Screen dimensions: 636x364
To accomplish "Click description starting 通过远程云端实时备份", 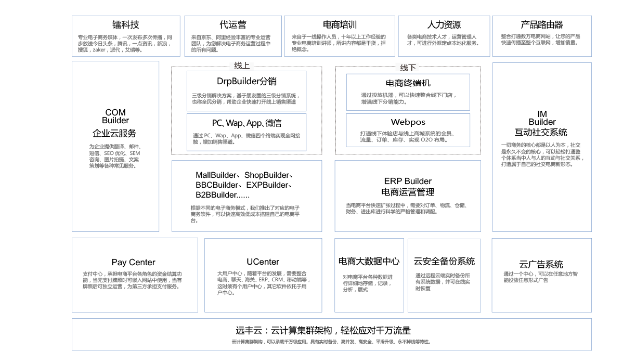I will [443, 282].
